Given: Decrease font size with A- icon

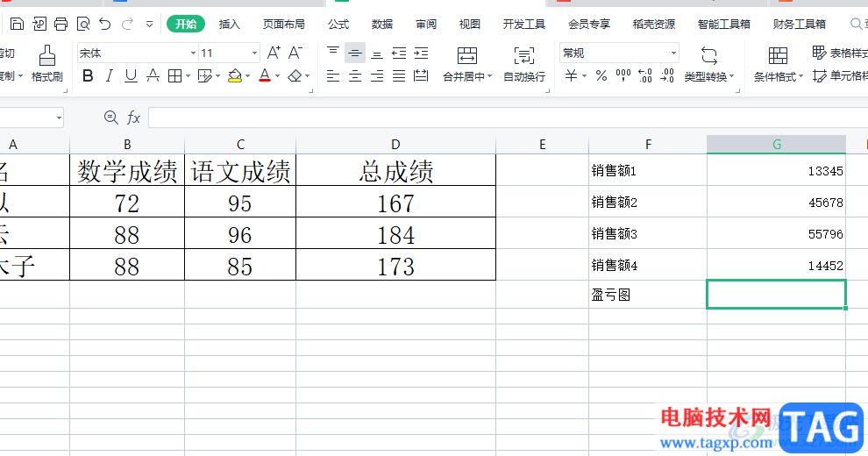Looking at the screenshot, I should [295, 53].
